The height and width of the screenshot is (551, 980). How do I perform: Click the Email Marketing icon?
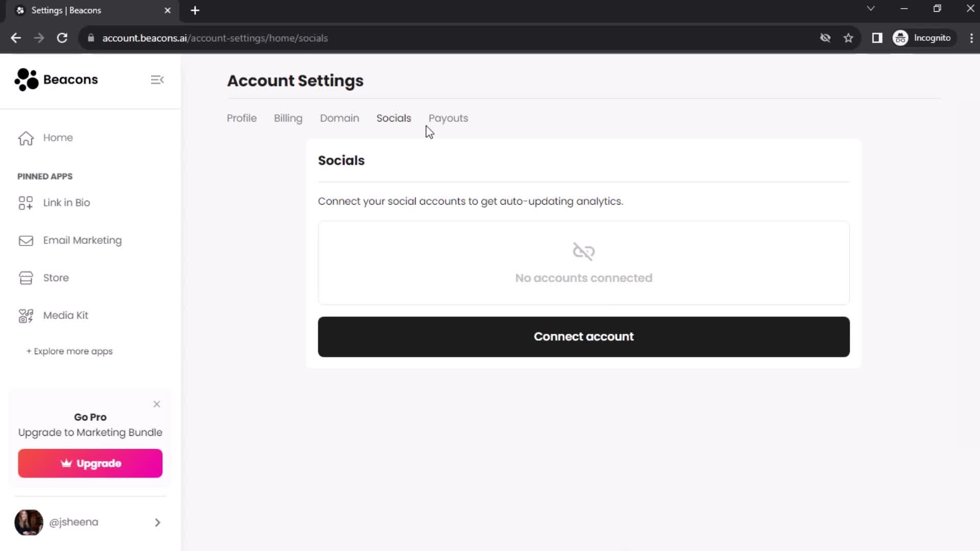pyautogui.click(x=26, y=240)
